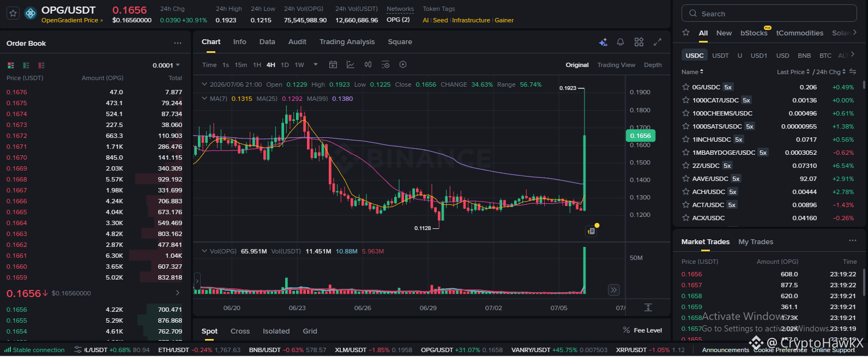The image size is (868, 357).
Task: Open the chart layout grid icon
Action: click(x=639, y=42)
